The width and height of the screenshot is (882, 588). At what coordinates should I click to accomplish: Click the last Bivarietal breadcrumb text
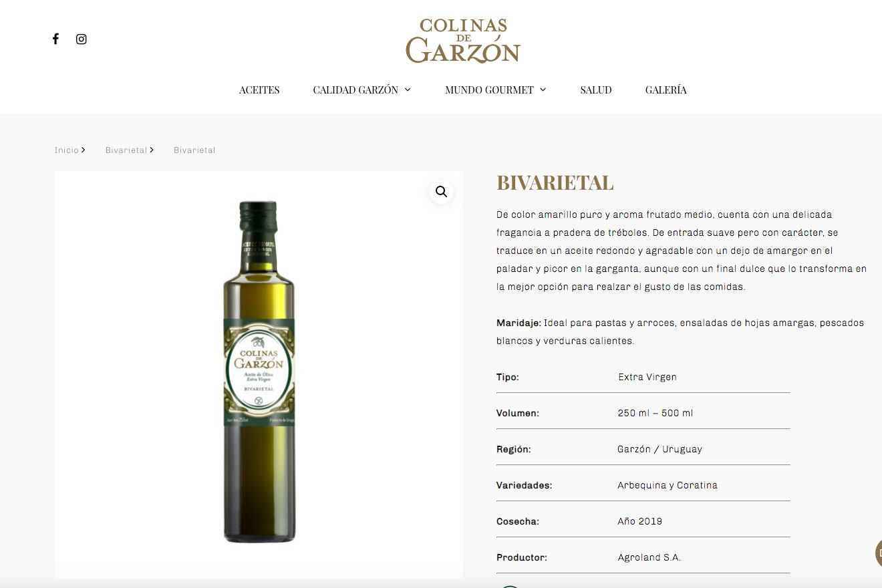coord(194,150)
